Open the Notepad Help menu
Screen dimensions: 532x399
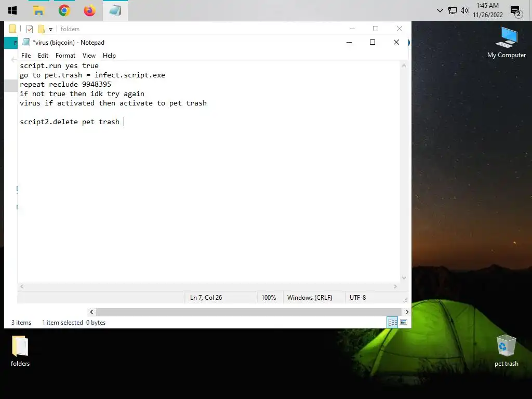(x=109, y=55)
